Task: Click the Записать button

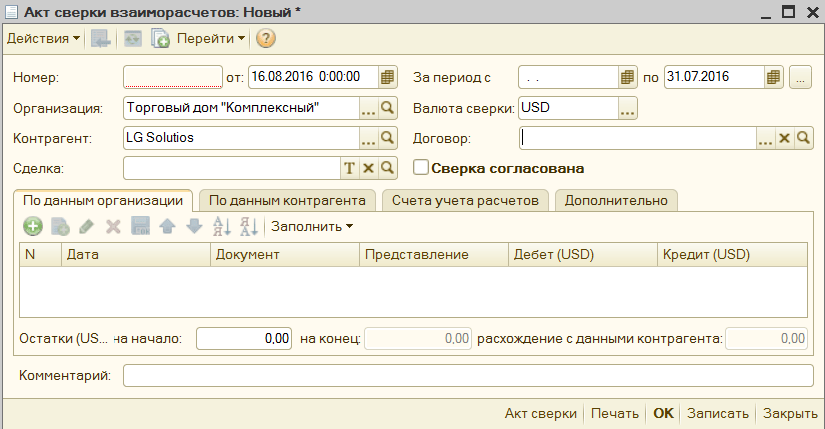Action: 717,413
